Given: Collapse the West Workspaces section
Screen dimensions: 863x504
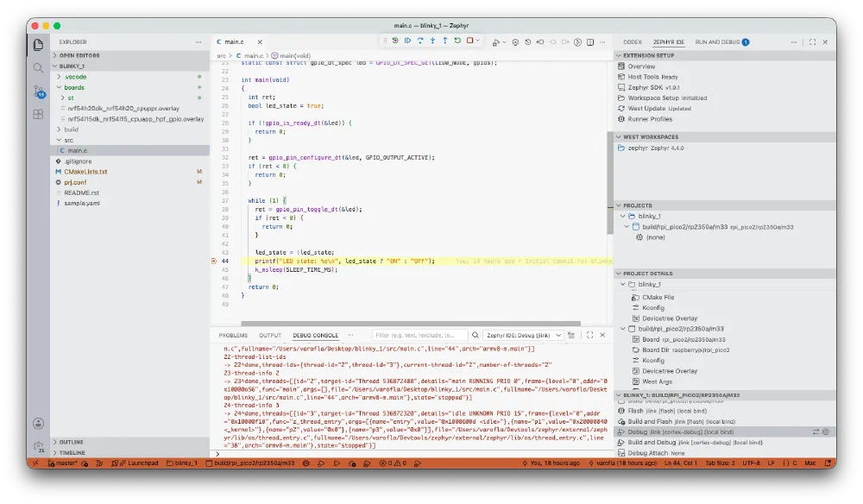Looking at the screenshot, I should pos(651,137).
